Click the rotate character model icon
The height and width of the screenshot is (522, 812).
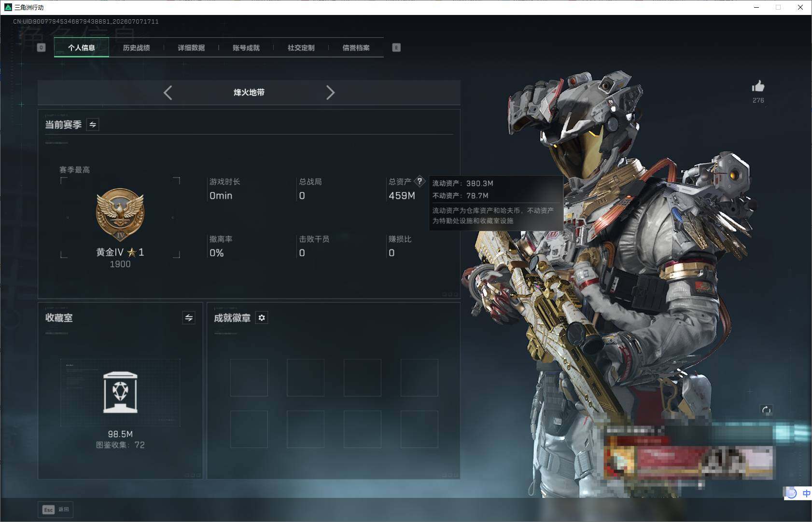point(766,410)
